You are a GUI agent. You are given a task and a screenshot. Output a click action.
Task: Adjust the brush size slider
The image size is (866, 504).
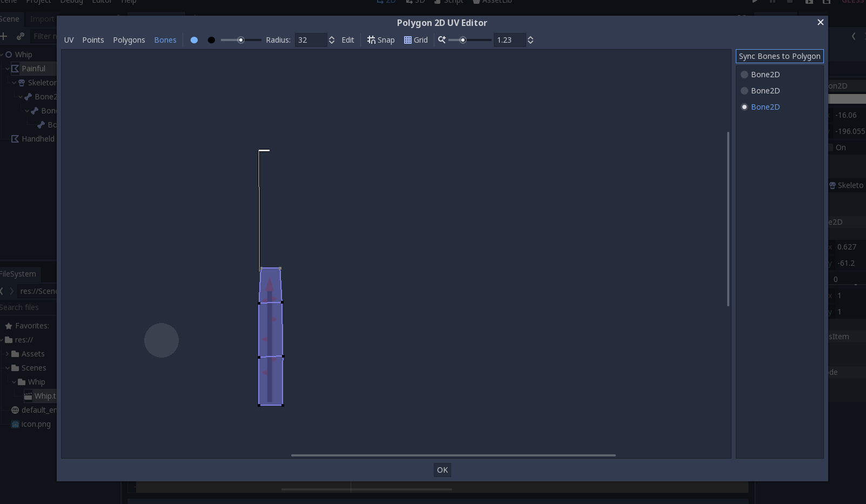240,39
